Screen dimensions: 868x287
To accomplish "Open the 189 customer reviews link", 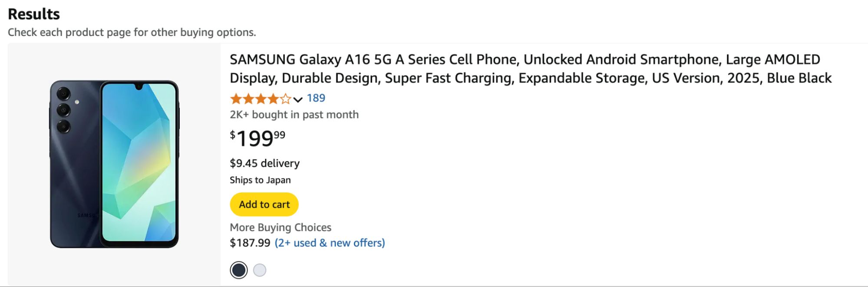I will point(316,98).
